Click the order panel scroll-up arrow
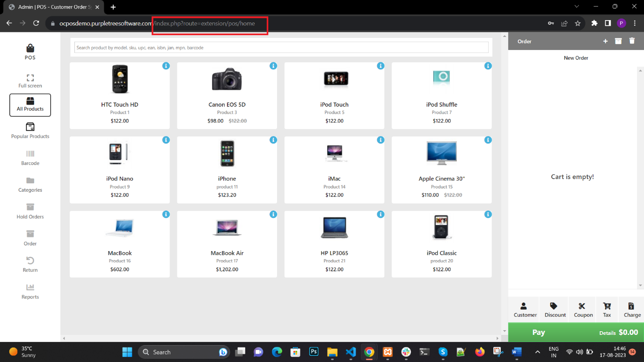644x362 pixels. [641, 70]
